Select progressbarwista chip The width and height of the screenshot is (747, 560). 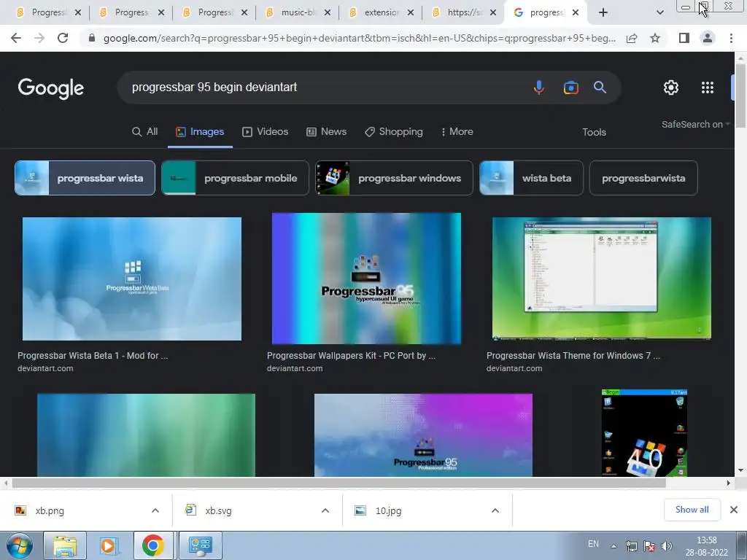coord(643,178)
